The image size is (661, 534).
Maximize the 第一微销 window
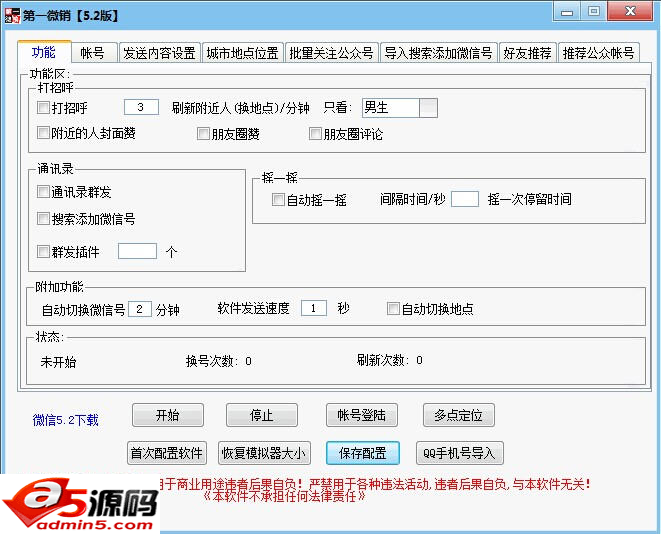pos(594,11)
